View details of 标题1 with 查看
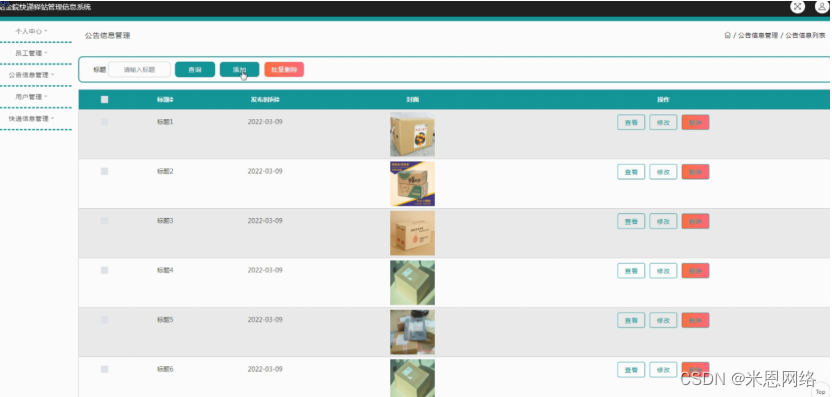The height and width of the screenshot is (397, 832). tap(631, 122)
